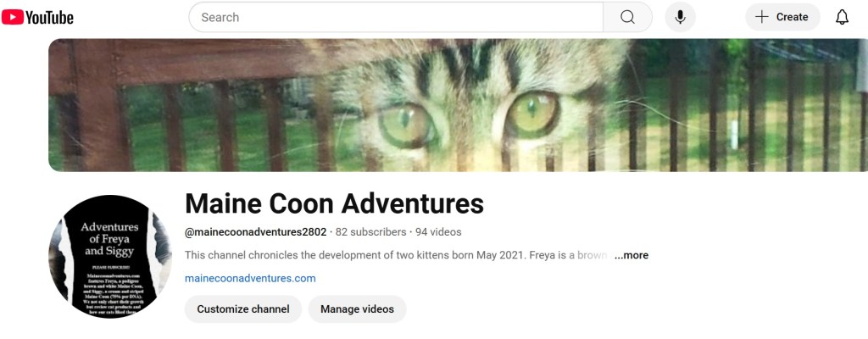
Task: Expand the channel description with ...more
Action: click(x=632, y=255)
